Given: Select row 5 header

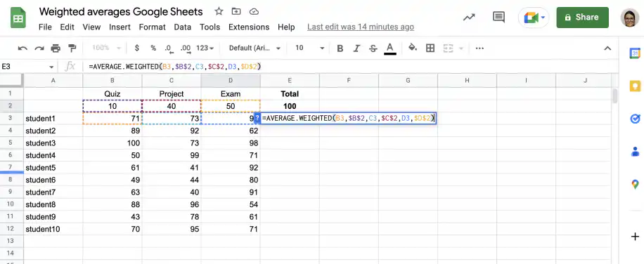Looking at the screenshot, I should click(11, 143).
